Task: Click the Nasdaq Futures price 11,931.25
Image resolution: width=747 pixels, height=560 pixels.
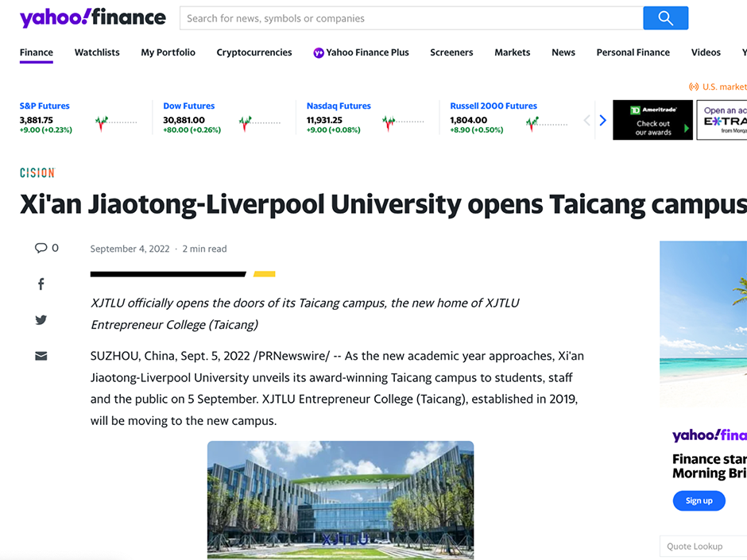Action: [x=324, y=120]
